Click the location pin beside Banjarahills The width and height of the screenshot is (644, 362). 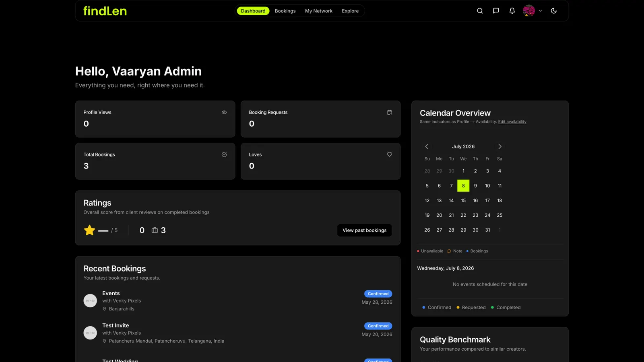104,309
